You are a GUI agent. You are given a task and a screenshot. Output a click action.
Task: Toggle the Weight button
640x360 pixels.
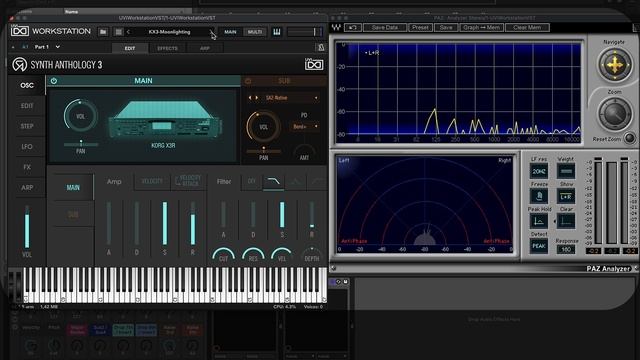tap(566, 171)
